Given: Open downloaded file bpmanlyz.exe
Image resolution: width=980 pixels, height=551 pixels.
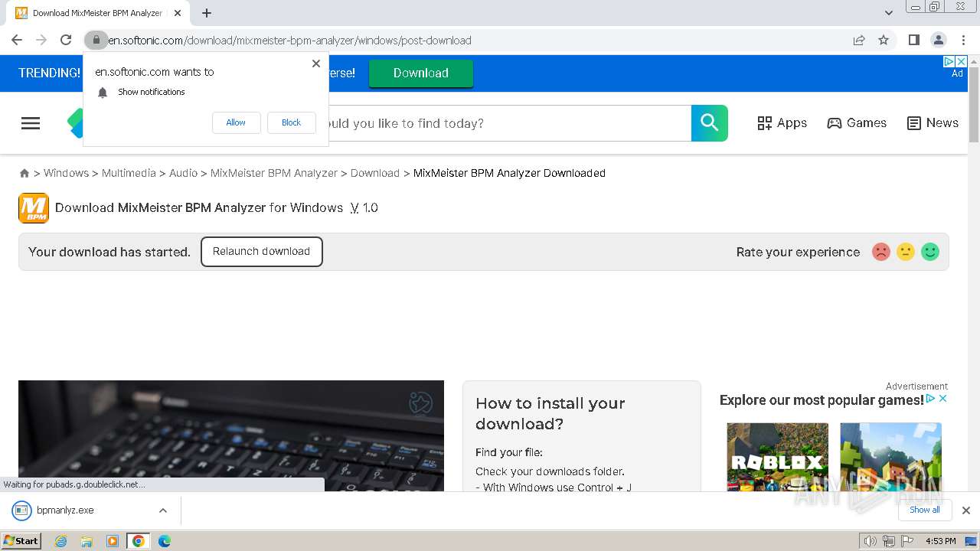Looking at the screenshot, I should 65,510.
